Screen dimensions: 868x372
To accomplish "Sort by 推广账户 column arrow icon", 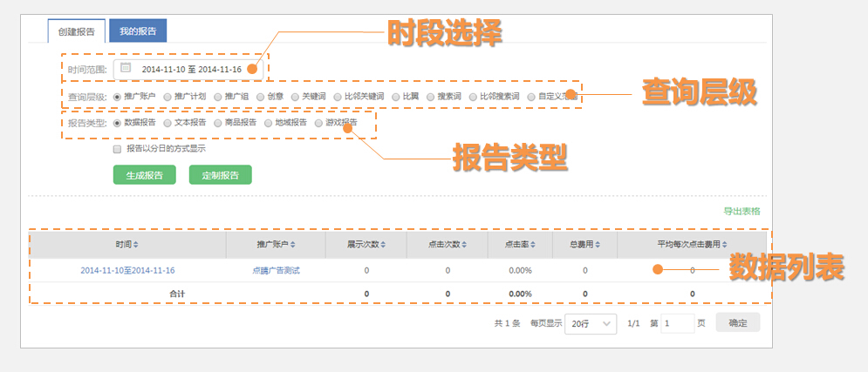I will tap(294, 245).
